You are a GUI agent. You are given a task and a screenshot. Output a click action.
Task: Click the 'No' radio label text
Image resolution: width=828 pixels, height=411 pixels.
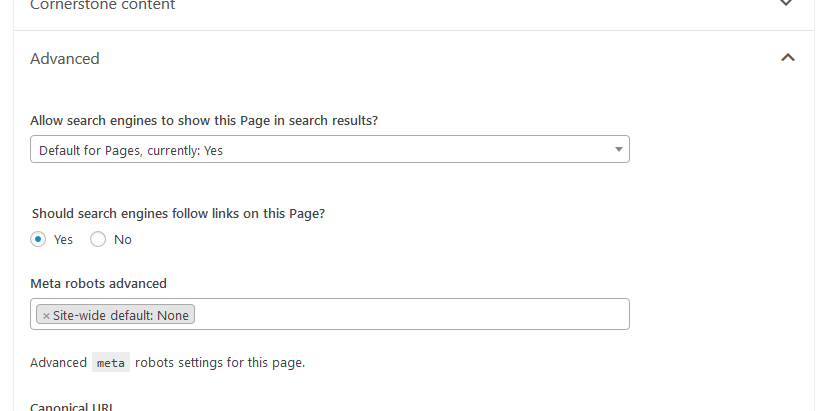tap(123, 240)
